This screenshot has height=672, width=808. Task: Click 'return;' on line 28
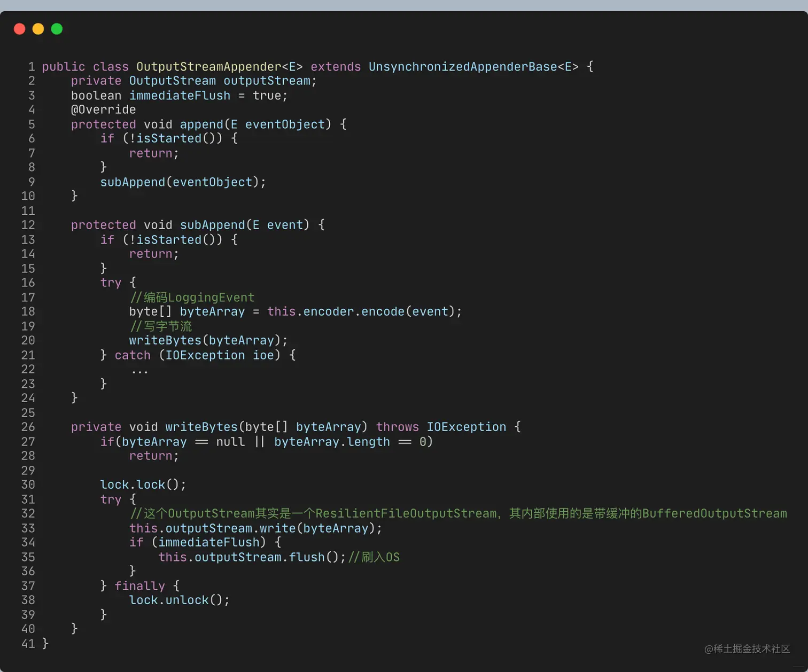[154, 456]
